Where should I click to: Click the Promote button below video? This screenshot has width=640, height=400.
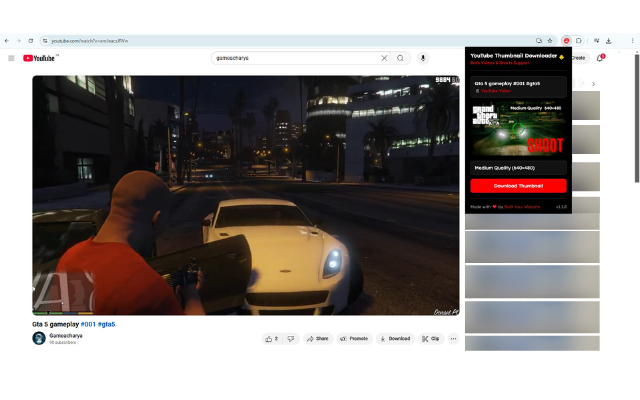[x=354, y=339]
